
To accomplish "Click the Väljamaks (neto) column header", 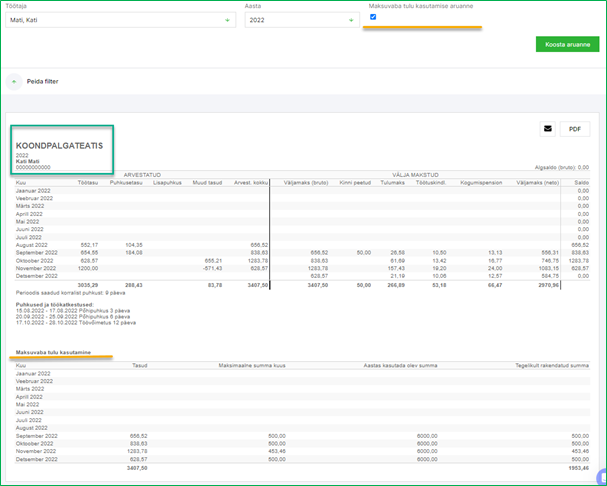I will point(538,183).
